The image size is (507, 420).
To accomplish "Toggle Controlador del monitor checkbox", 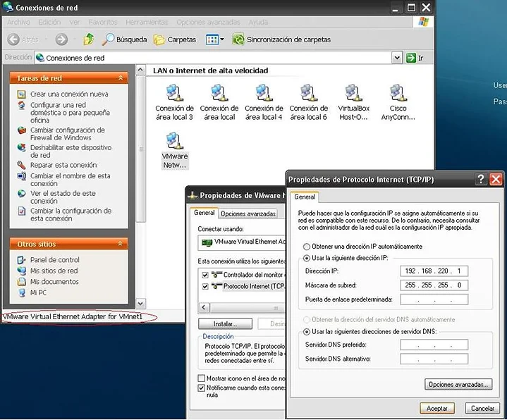I will point(205,275).
